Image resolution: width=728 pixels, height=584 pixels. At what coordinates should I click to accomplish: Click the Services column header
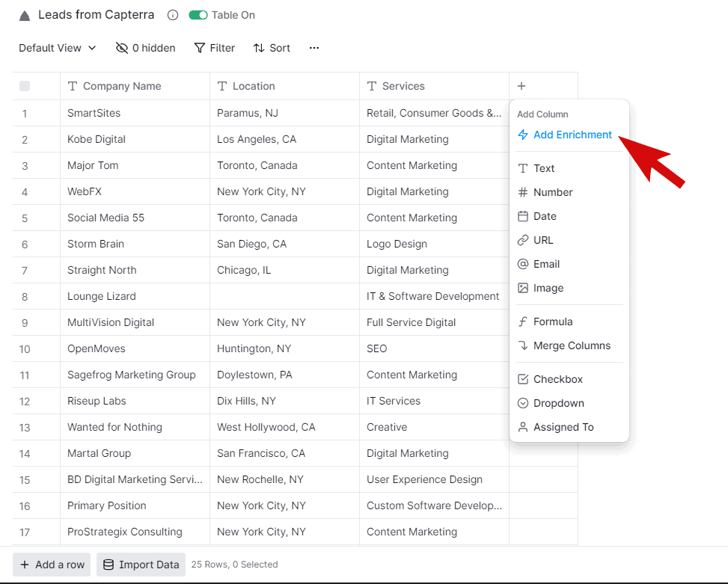(434, 86)
